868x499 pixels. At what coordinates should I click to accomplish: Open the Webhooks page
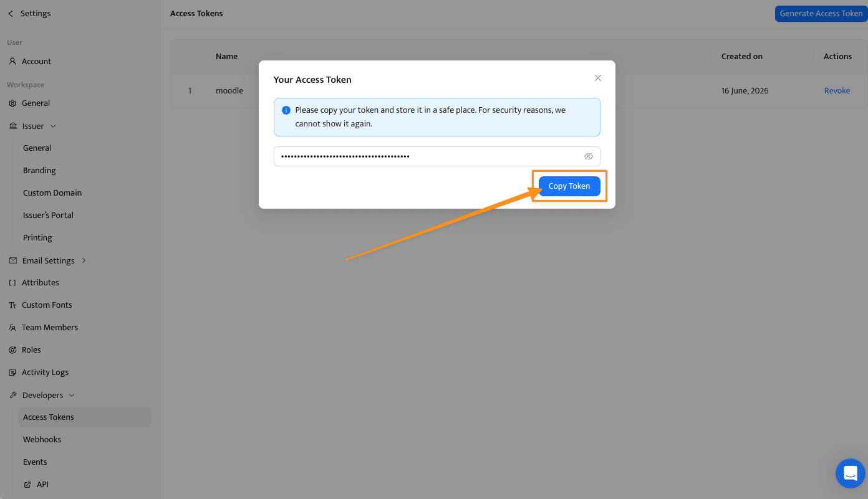(42, 439)
